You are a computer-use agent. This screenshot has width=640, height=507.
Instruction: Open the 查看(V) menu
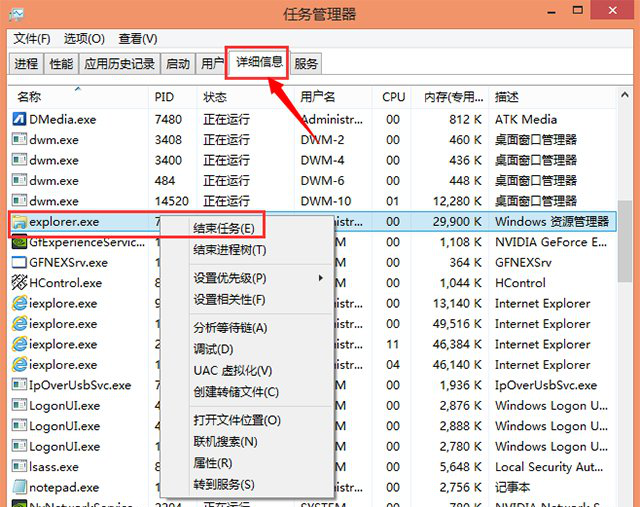point(138,39)
